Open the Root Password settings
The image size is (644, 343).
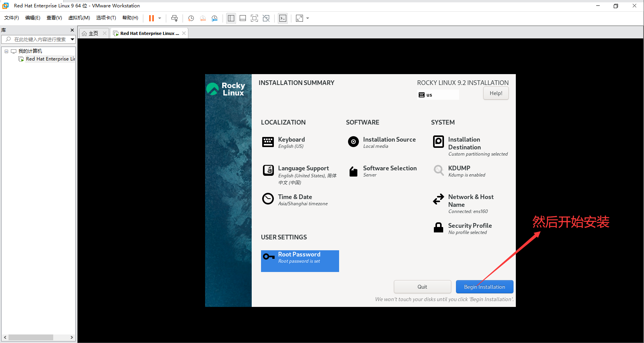point(300,261)
